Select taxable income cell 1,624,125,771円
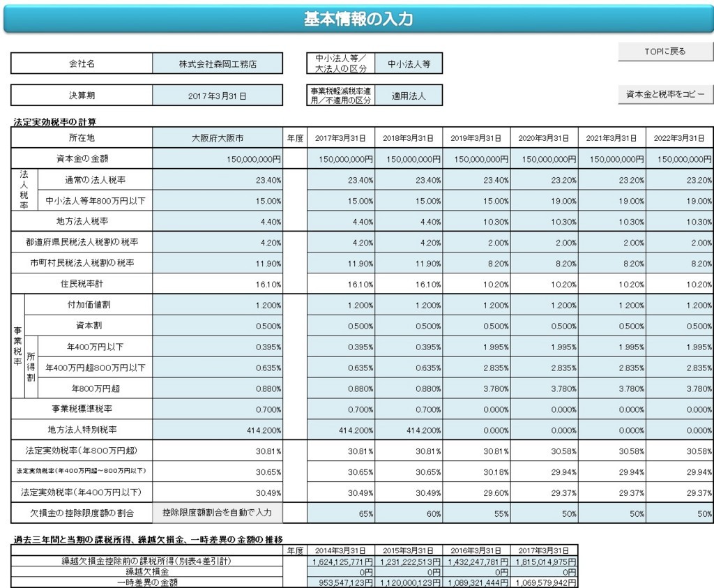This screenshot has width=714, height=588. tap(340, 561)
